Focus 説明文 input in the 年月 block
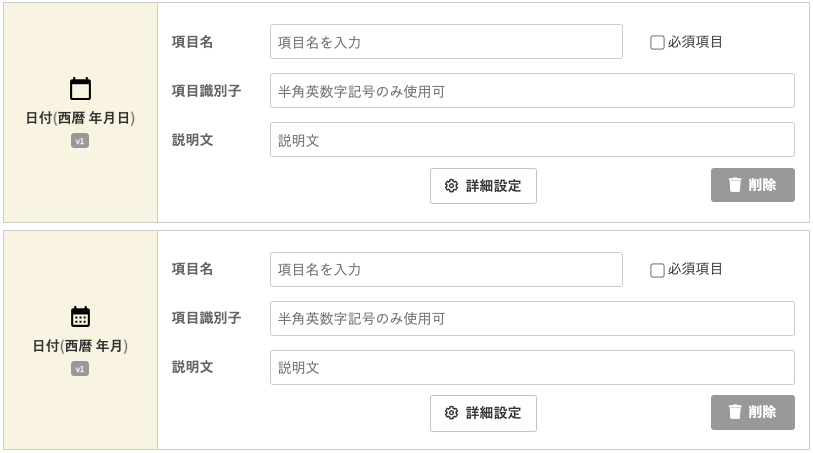This screenshot has width=813, height=453. [532, 367]
